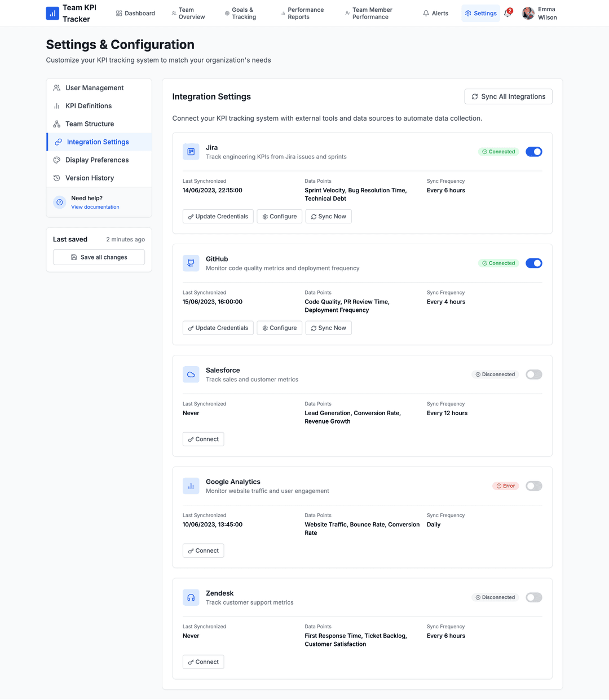This screenshot has height=700, width=609.
Task: Click the Salesforce cloud icon
Action: (x=191, y=374)
